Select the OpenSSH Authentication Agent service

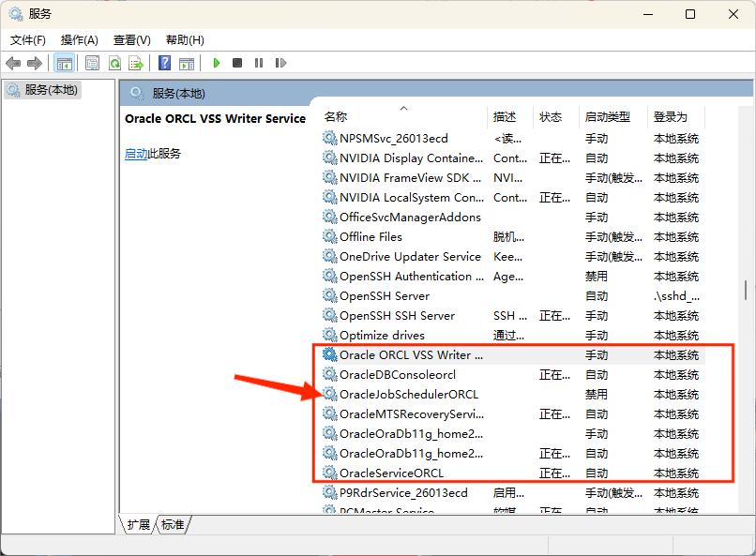(513, 277)
